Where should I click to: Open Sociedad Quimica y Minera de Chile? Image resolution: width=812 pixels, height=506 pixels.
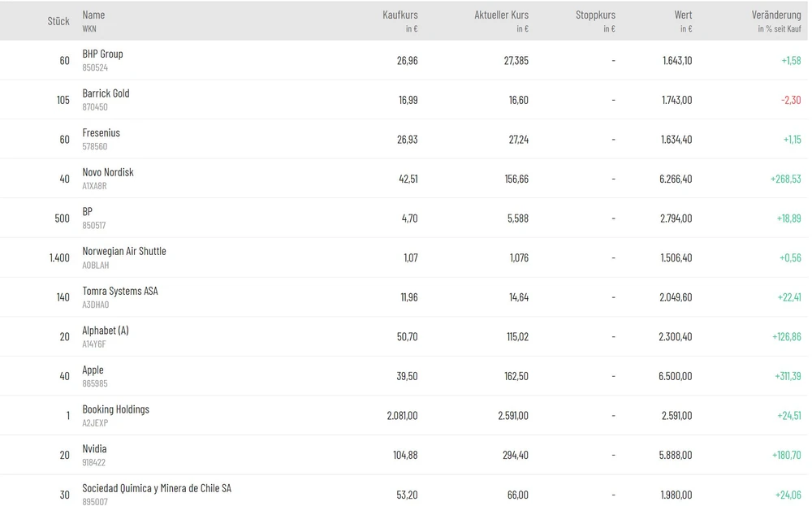click(x=157, y=488)
